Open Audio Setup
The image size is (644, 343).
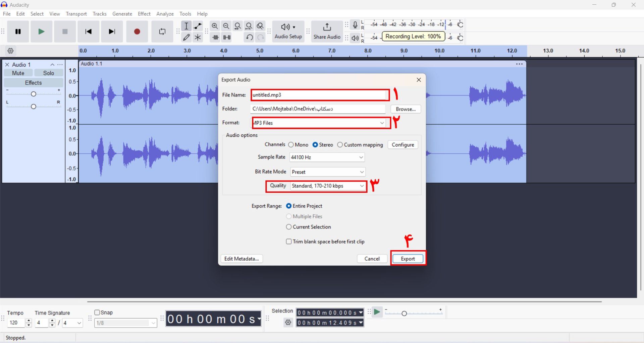[288, 31]
